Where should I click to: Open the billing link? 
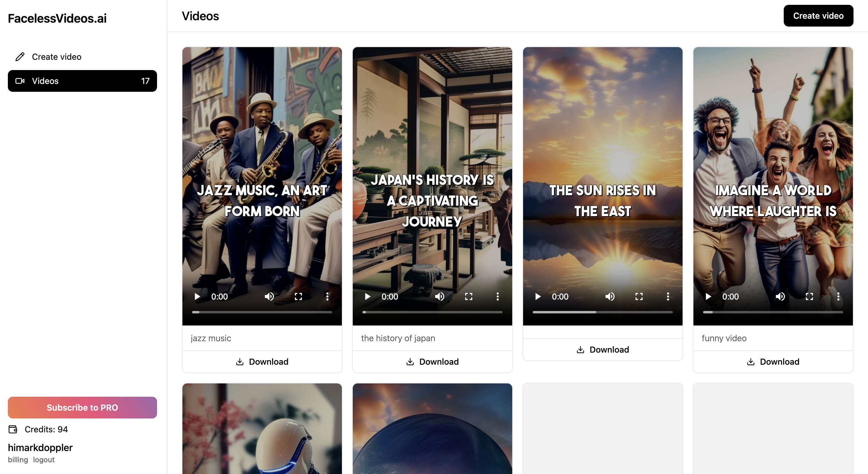(18, 460)
